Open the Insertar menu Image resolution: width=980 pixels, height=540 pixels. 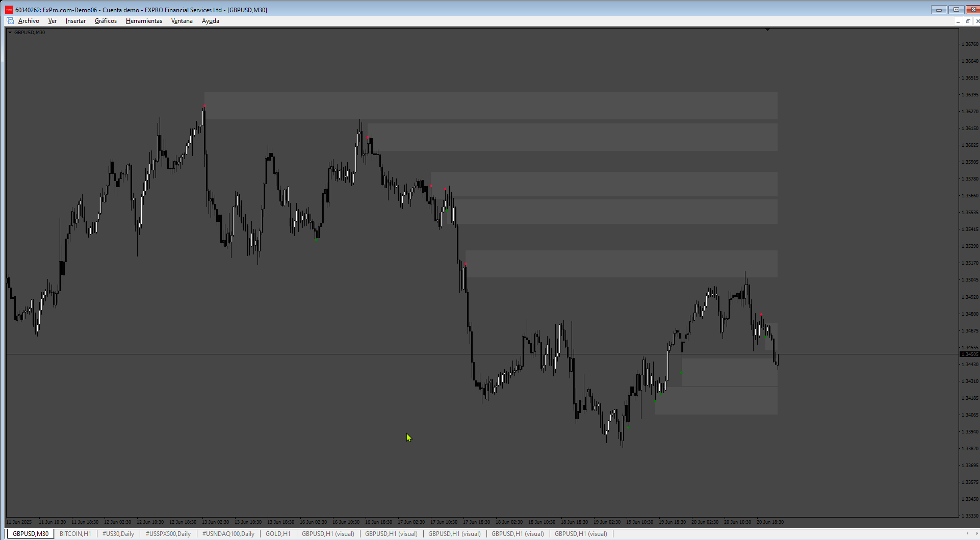point(75,21)
